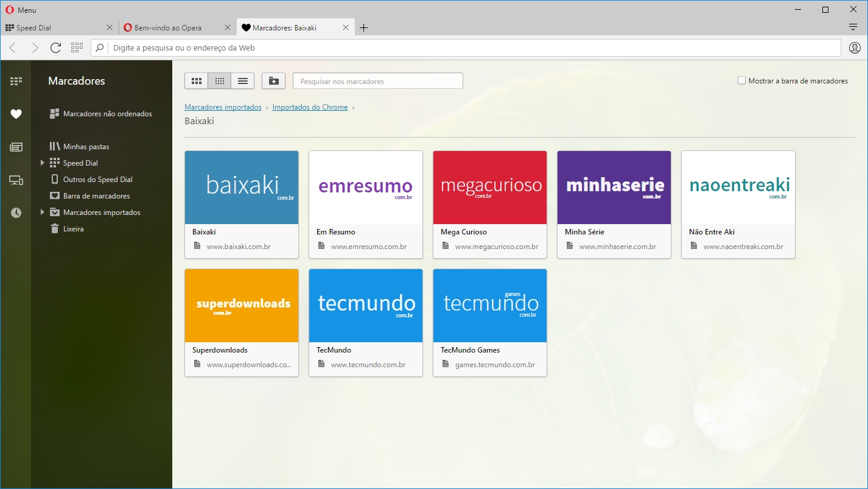
Task: Open Speed Dial grid icon in toolbar
Action: pos(77,47)
